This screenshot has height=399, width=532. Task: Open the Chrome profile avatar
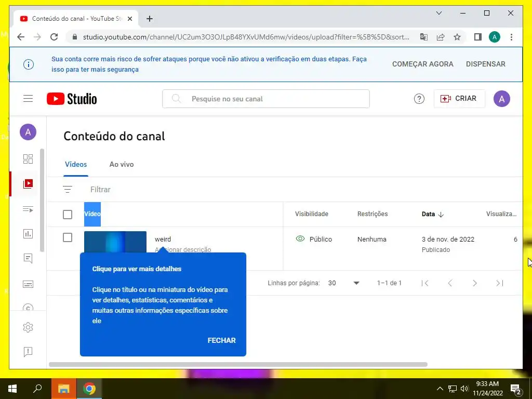[495, 37]
